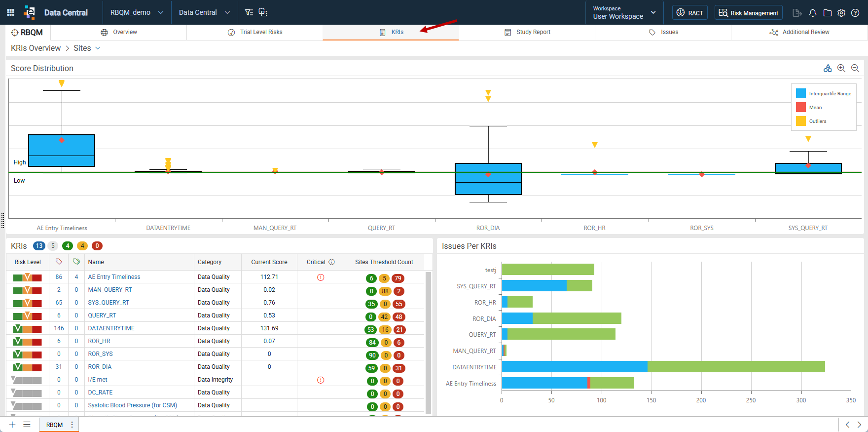Open Risk Management
The height and width of the screenshot is (432, 868).
(x=748, y=12)
